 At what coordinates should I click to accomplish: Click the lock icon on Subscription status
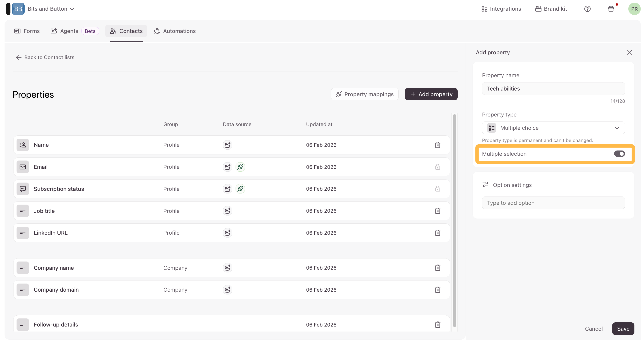[437, 189]
